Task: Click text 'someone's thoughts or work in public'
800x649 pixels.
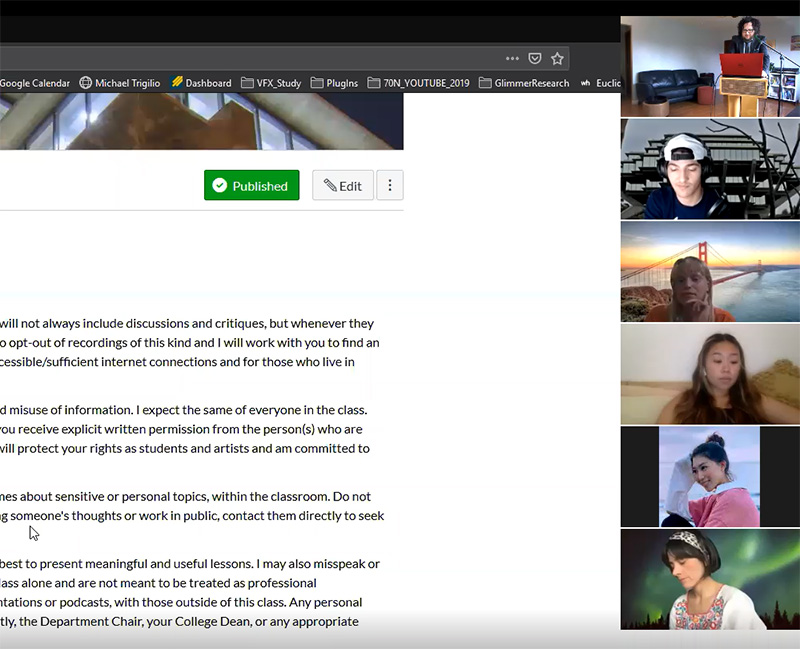Action: (x=115, y=516)
